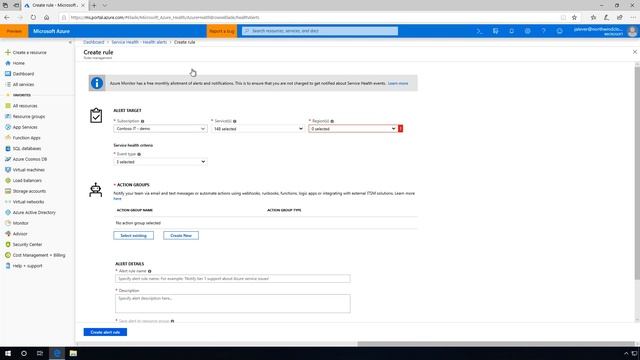
Task: Click the account avatar in the top bar
Action: coord(632,31)
